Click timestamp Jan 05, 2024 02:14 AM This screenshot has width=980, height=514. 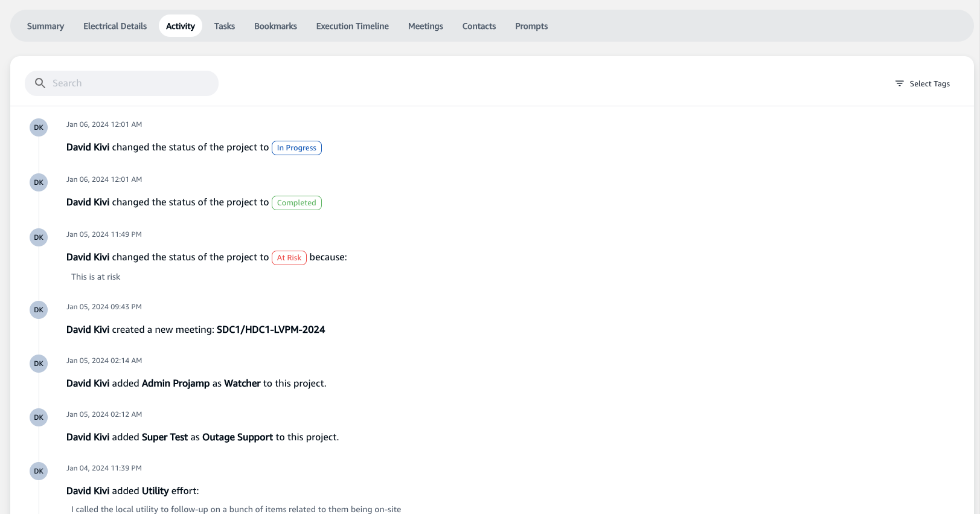tap(104, 361)
